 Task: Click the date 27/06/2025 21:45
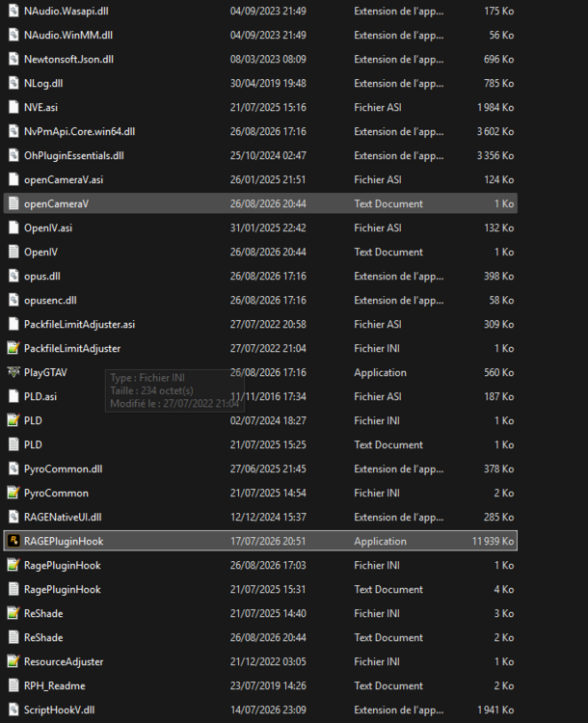268,469
